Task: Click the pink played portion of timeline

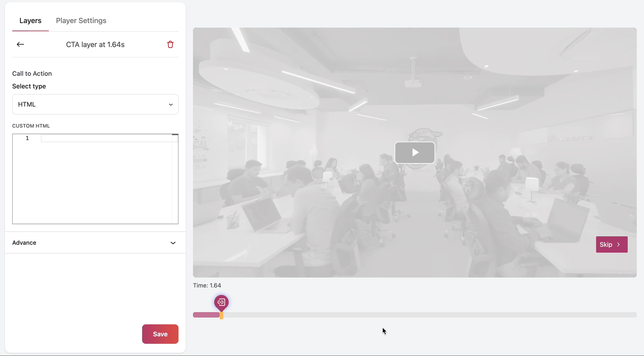Action: (x=206, y=315)
